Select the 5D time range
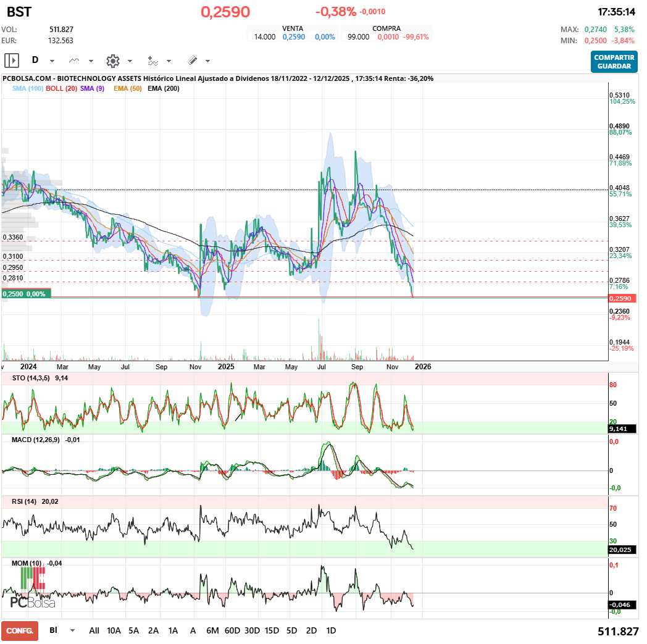This screenshot has height=644, width=647. click(292, 630)
